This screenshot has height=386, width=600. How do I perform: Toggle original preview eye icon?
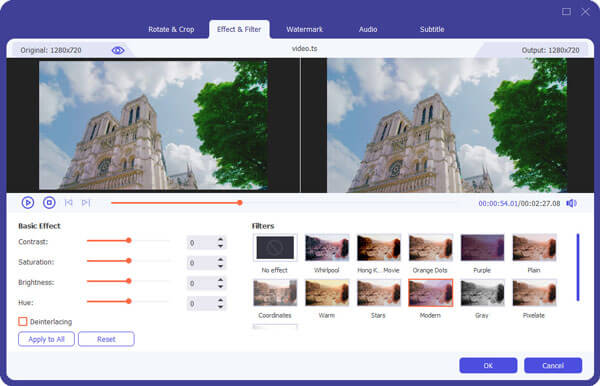[x=118, y=50]
